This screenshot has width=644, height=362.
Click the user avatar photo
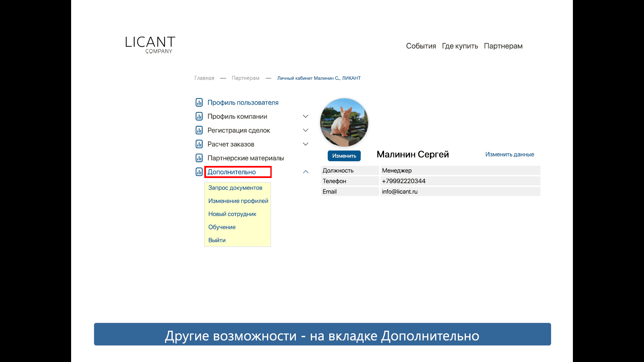(x=344, y=123)
